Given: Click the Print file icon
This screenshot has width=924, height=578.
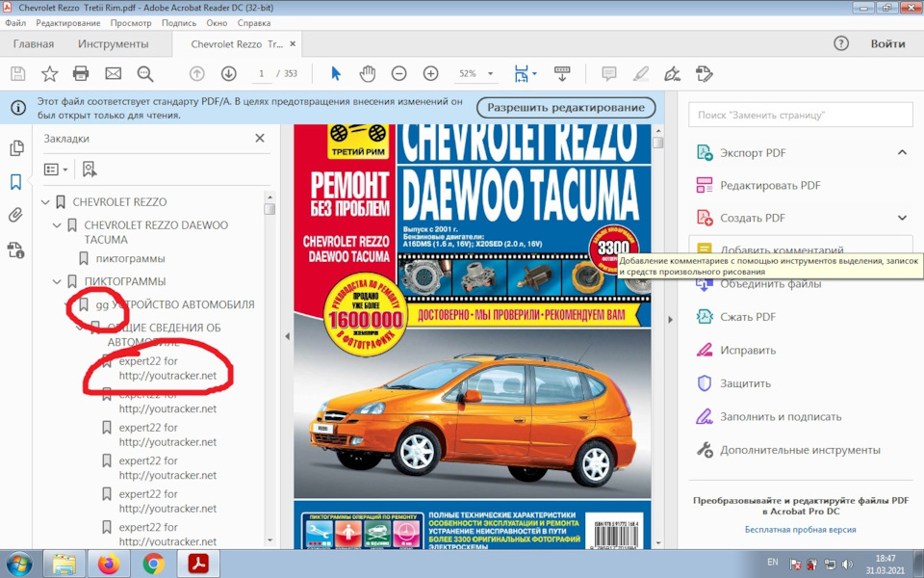Looking at the screenshot, I should coord(81,74).
